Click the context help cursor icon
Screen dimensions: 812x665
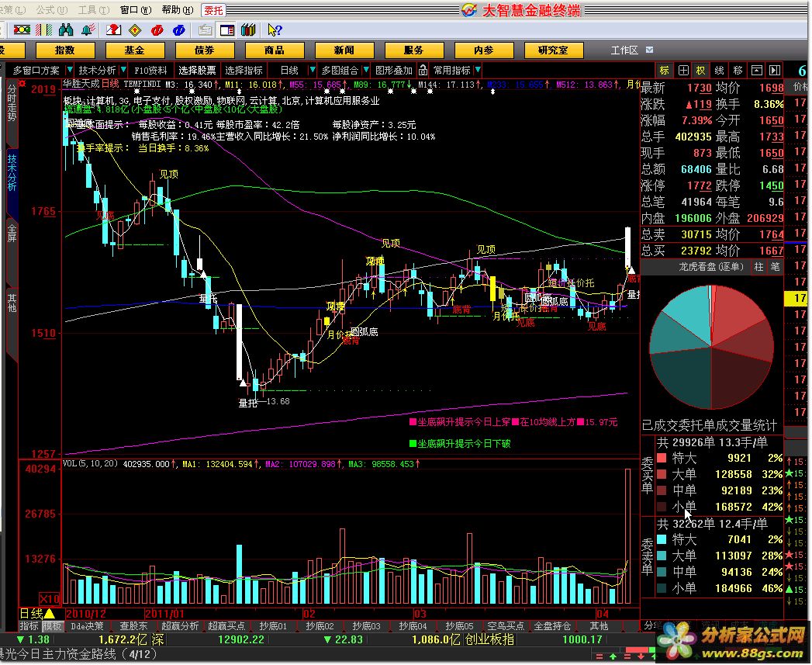(x=275, y=30)
